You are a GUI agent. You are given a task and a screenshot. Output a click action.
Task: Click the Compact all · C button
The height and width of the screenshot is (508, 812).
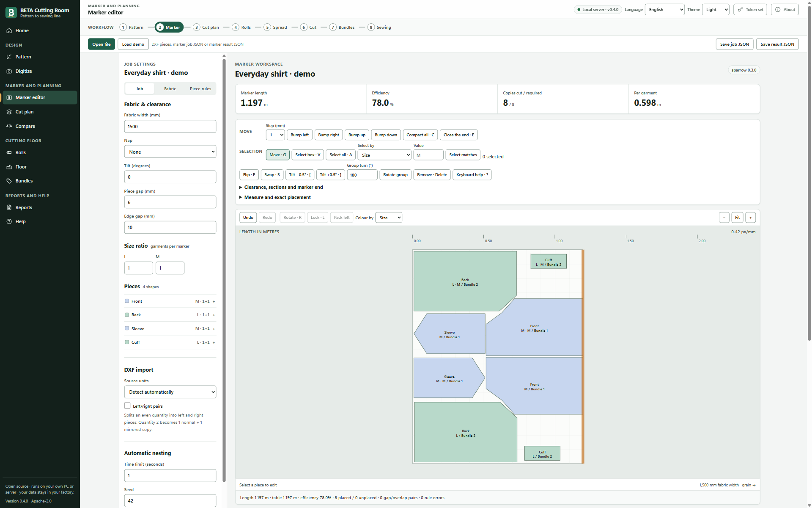point(420,135)
